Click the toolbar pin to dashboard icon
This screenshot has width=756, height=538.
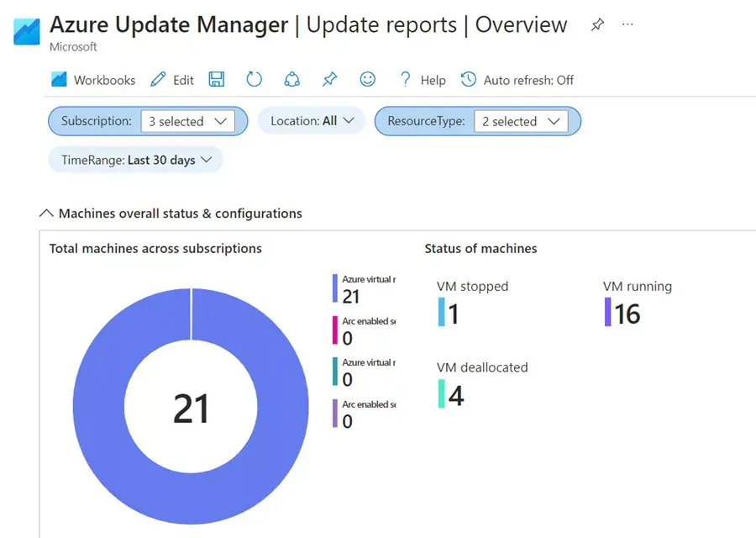(x=330, y=79)
